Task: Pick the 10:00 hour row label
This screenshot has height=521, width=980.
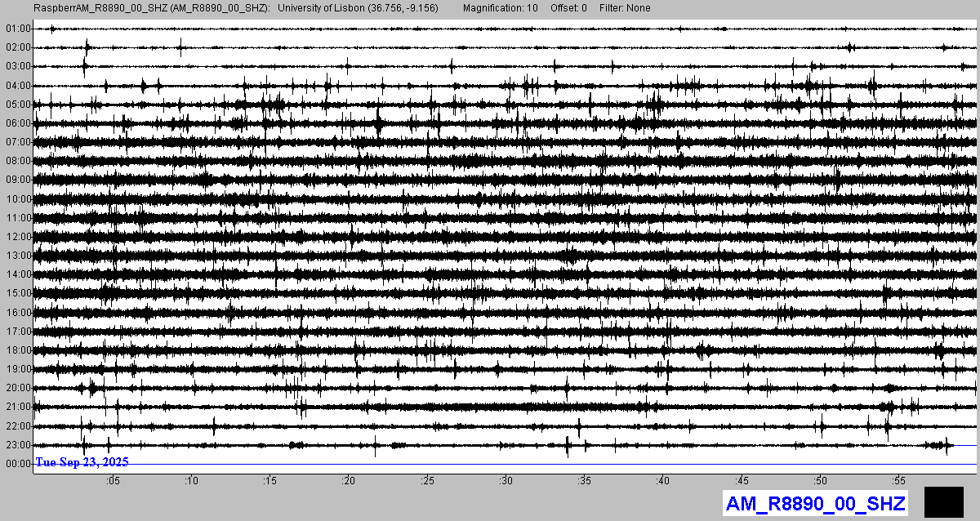Action: click(x=17, y=199)
